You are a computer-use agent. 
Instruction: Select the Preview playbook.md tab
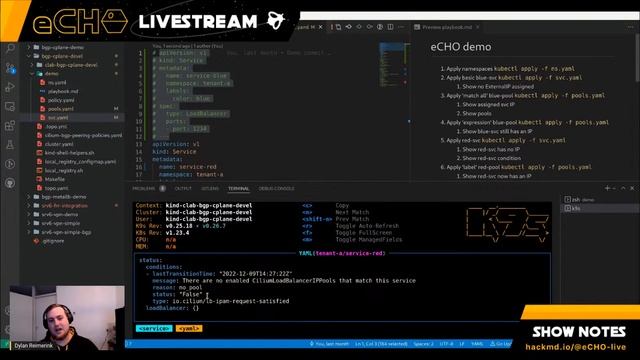pos(447,27)
